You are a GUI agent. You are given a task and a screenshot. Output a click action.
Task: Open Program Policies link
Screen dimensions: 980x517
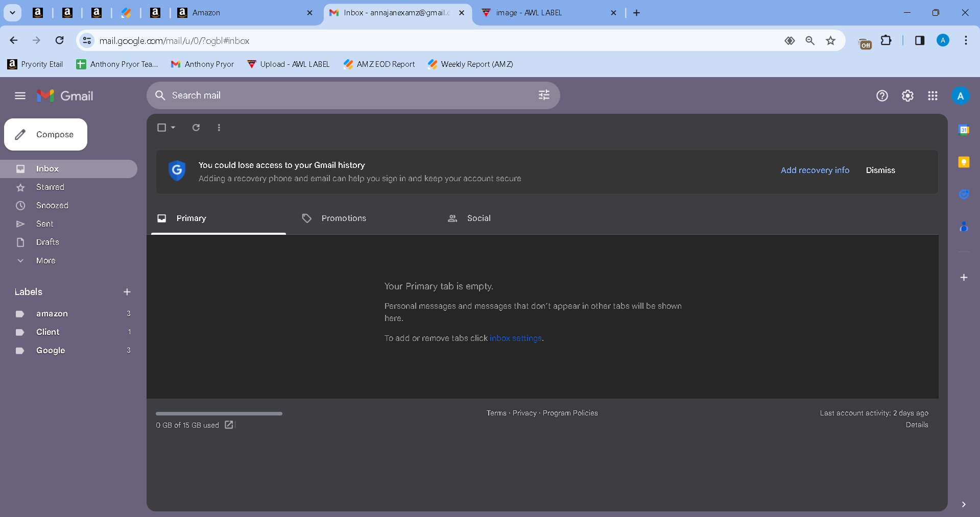570,413
